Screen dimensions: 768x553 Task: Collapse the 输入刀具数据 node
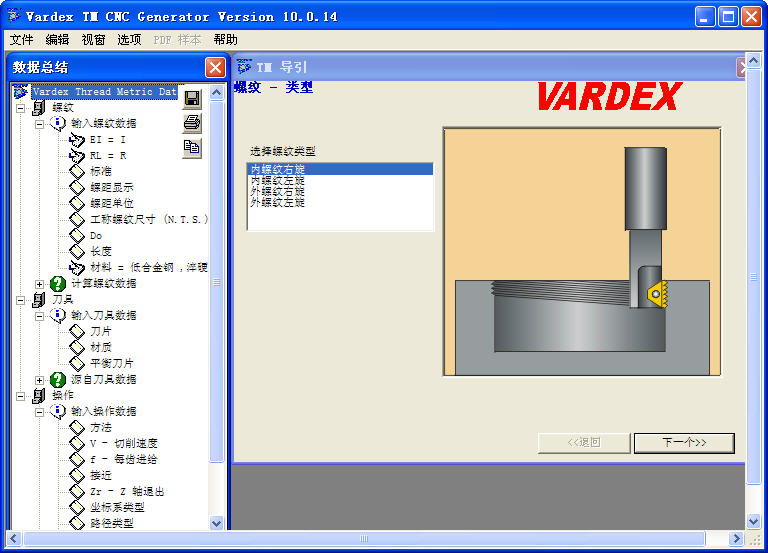40,316
